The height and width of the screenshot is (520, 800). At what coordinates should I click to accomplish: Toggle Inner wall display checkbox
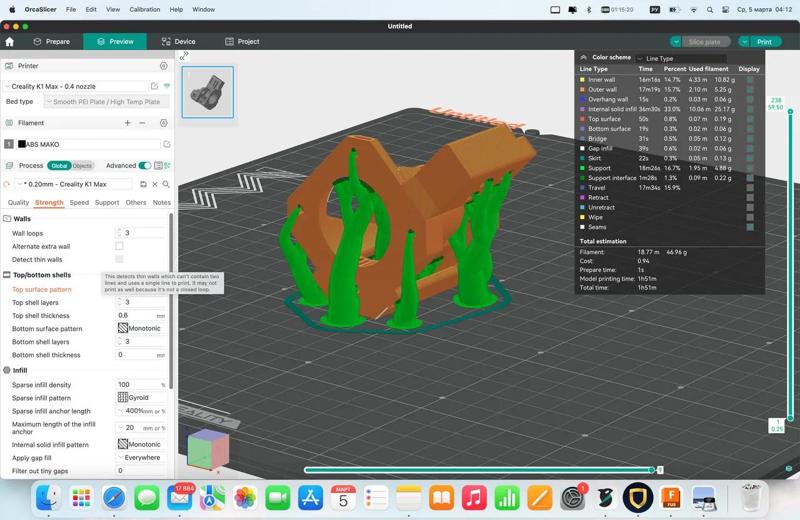pos(749,80)
